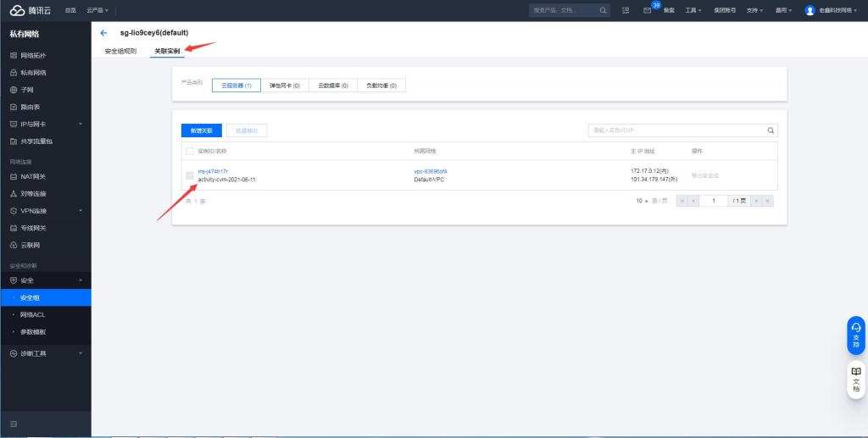Click the search magnifier in instance filter
868x438 pixels.
click(771, 130)
